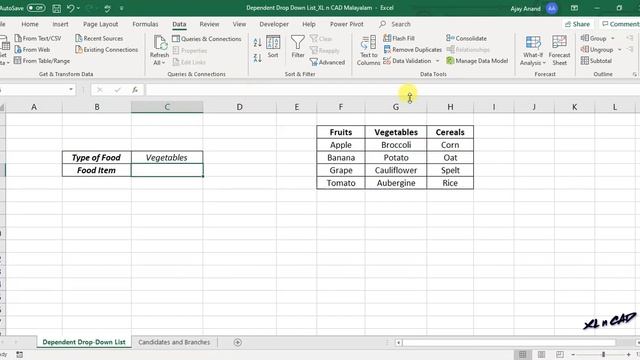
Task: Select the Aubergine cell
Action: pos(396,183)
